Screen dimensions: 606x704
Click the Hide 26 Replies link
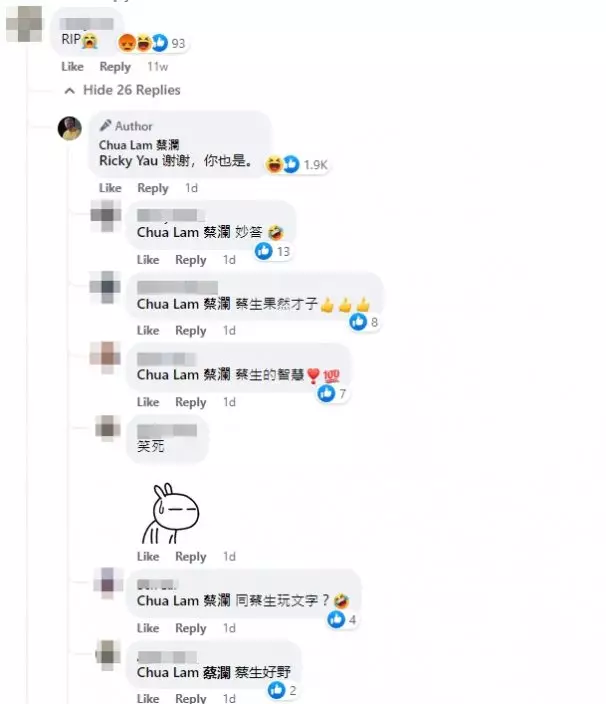(132, 90)
